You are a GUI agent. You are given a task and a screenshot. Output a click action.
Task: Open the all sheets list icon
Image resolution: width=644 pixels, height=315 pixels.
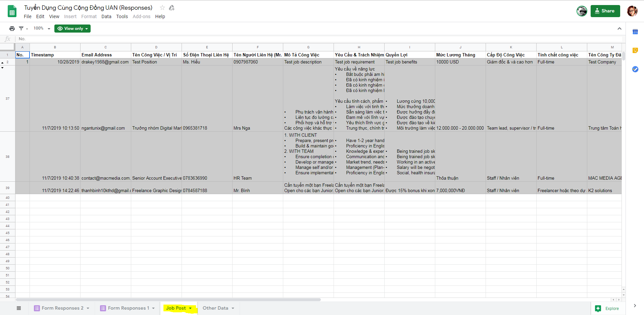click(19, 308)
